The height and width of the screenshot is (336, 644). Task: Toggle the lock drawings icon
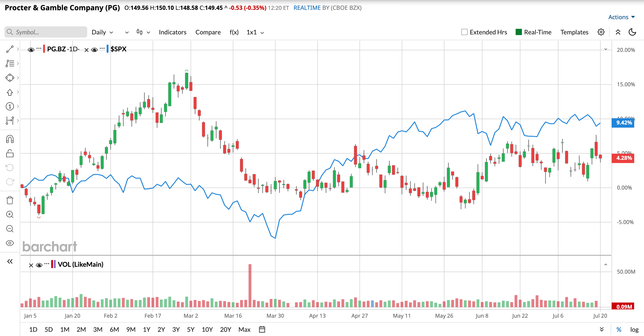pyautogui.click(x=10, y=153)
